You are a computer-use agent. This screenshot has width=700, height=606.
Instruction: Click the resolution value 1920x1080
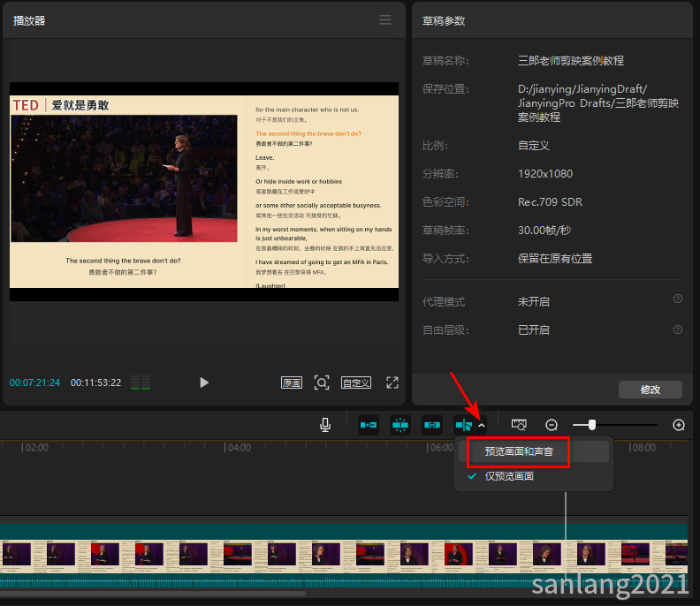(545, 174)
